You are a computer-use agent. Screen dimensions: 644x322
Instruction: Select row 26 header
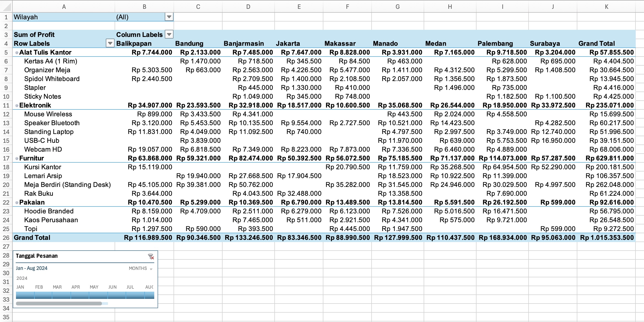tap(6, 238)
